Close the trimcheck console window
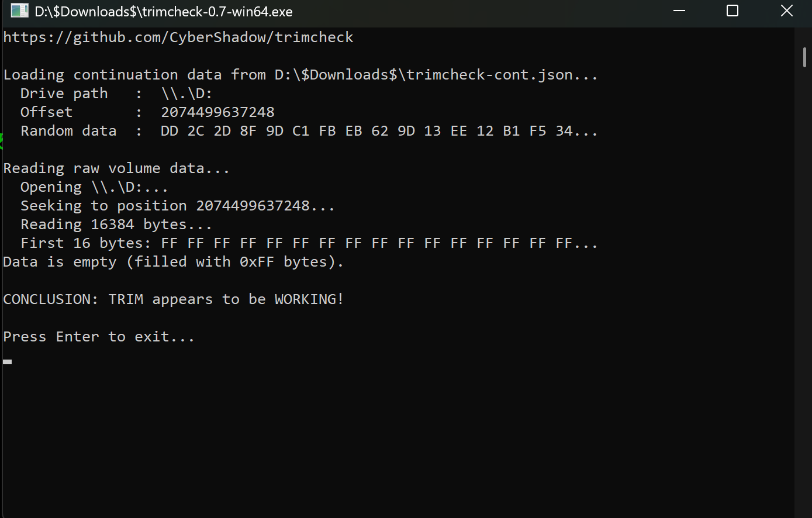 [786, 11]
